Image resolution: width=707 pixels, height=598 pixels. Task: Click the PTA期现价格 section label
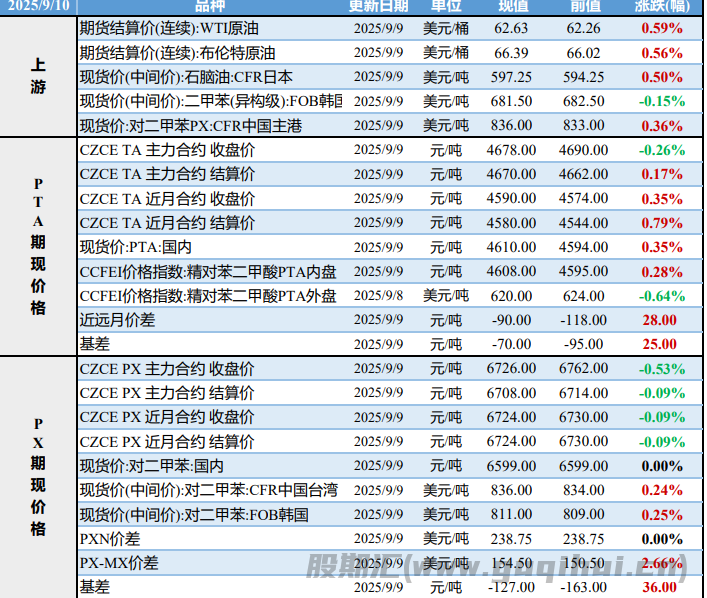38,246
